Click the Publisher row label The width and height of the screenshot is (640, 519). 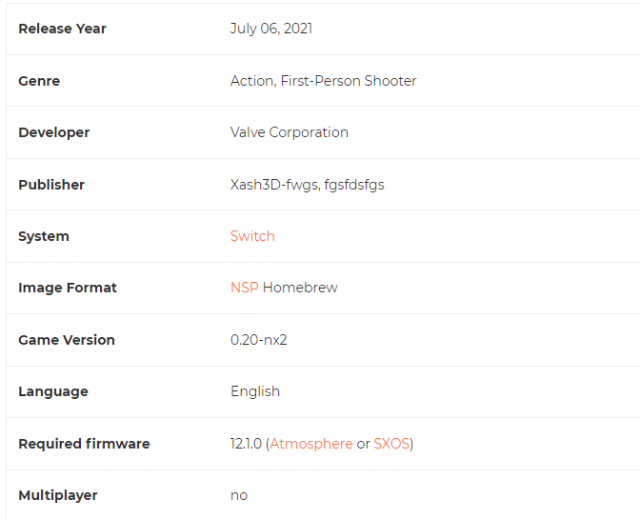pos(51,185)
